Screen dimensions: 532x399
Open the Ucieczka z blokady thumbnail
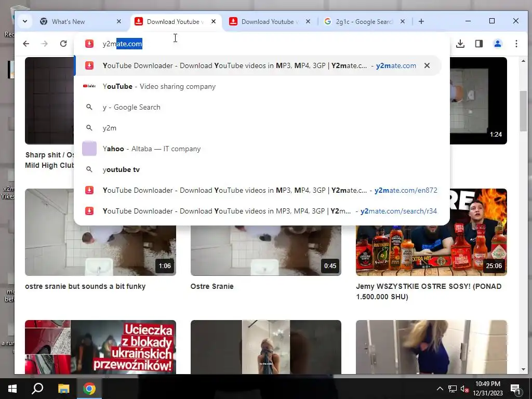tap(100, 347)
